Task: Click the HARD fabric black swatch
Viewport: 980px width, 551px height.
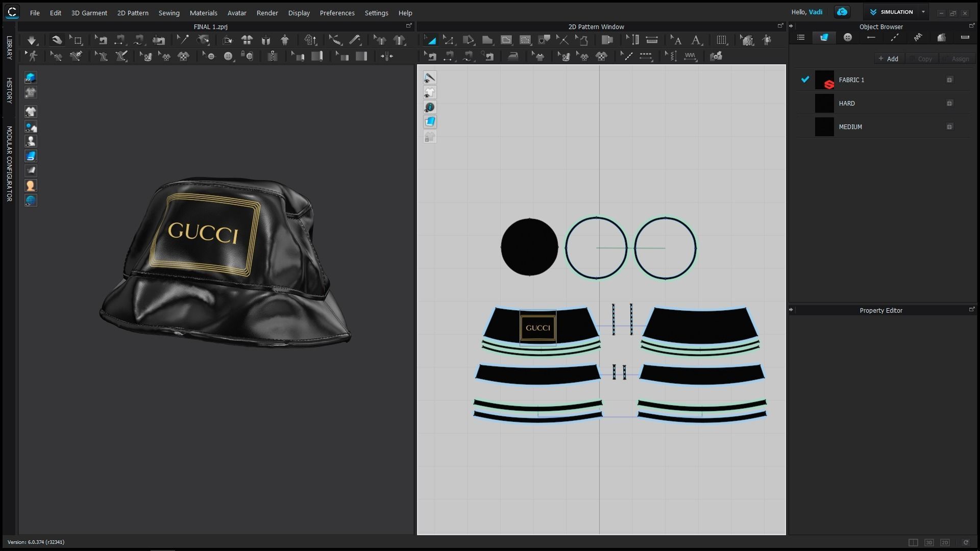Action: tap(824, 104)
